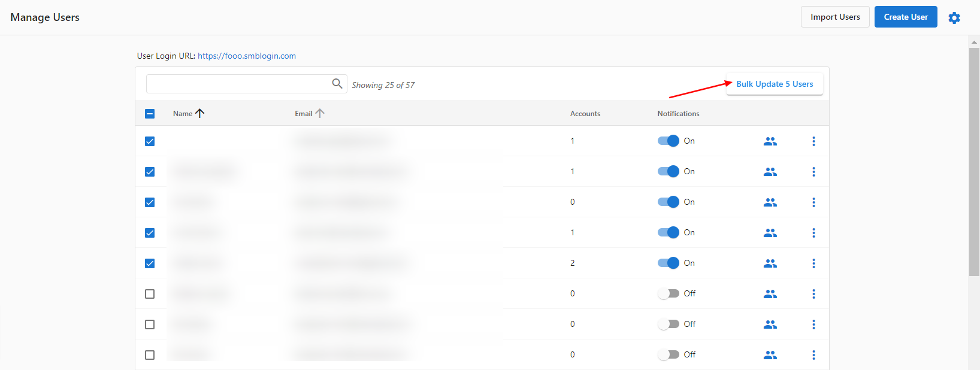Sort by the Email column arrow
Viewport: 980px width, 370px height.
pos(320,113)
